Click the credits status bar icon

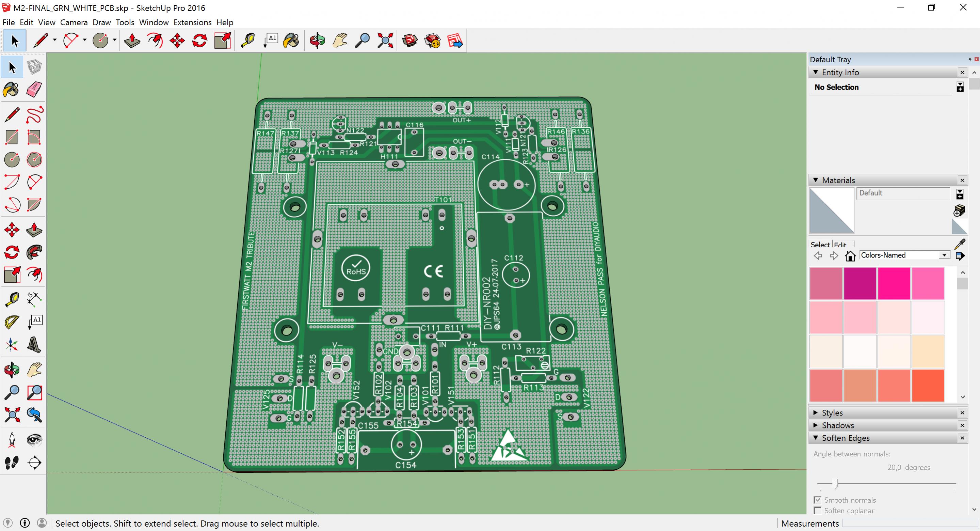point(25,523)
